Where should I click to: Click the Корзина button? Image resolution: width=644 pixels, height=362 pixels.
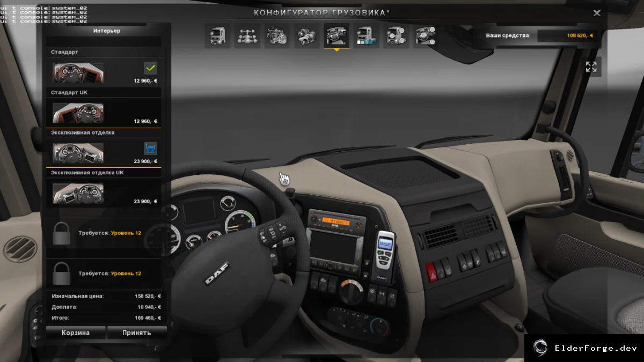point(76,333)
